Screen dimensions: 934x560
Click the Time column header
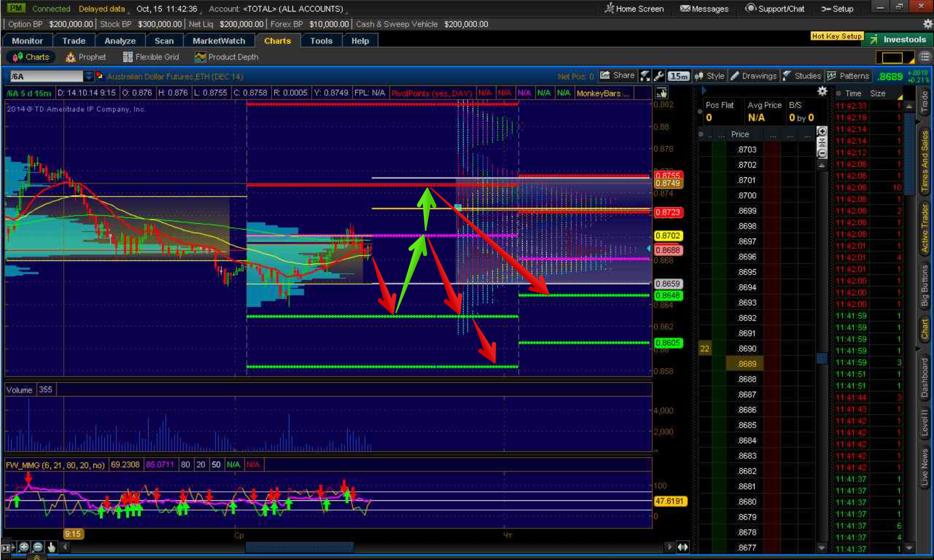853,94
